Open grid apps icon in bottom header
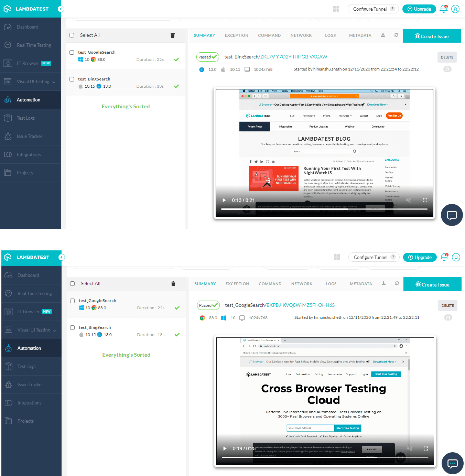This screenshot has width=465, height=476. tap(337, 257)
